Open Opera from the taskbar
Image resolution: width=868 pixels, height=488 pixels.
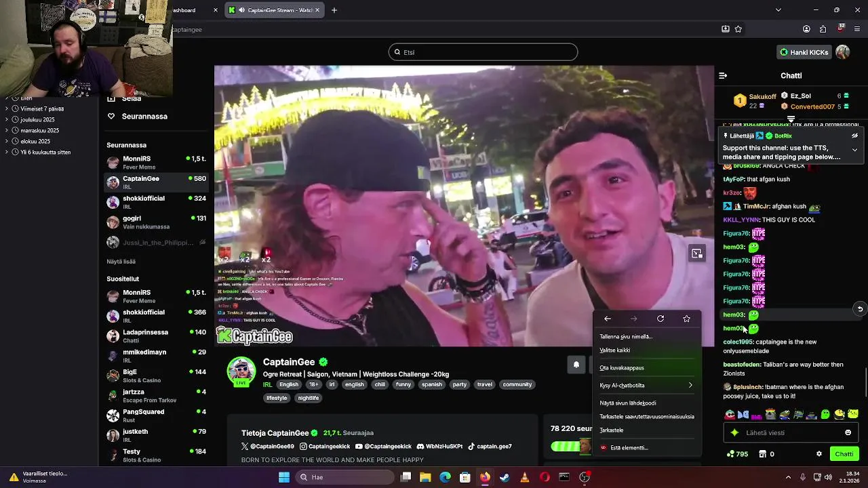545,477
